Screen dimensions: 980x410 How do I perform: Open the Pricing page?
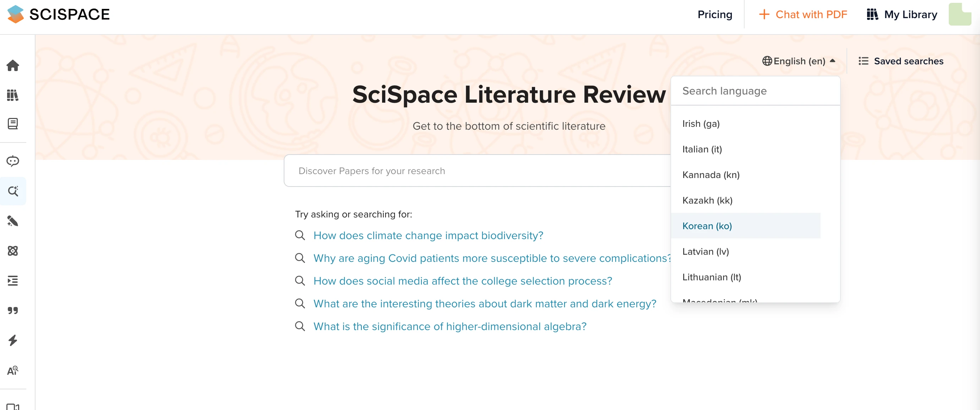(x=714, y=15)
